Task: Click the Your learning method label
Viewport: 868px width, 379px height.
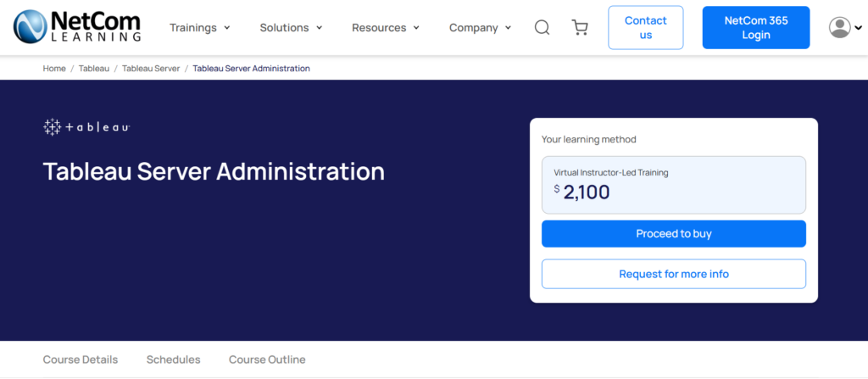Action: click(589, 140)
